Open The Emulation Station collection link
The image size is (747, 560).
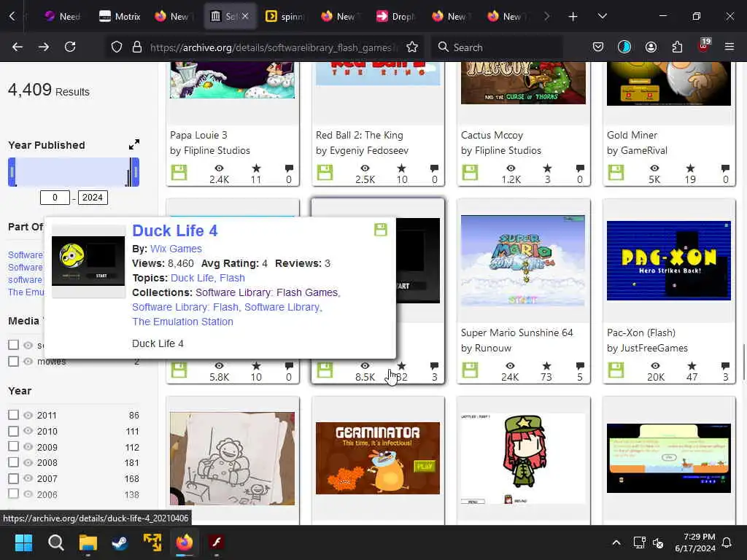[182, 322]
